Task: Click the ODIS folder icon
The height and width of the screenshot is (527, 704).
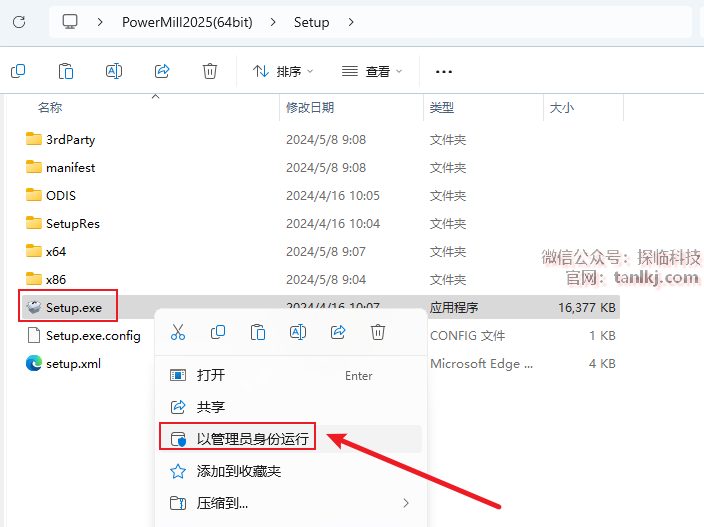Action: tap(34, 195)
